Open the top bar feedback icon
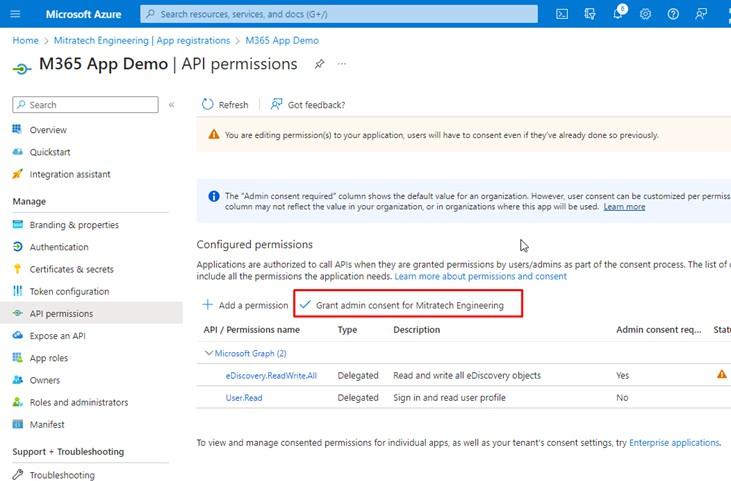 [701, 14]
